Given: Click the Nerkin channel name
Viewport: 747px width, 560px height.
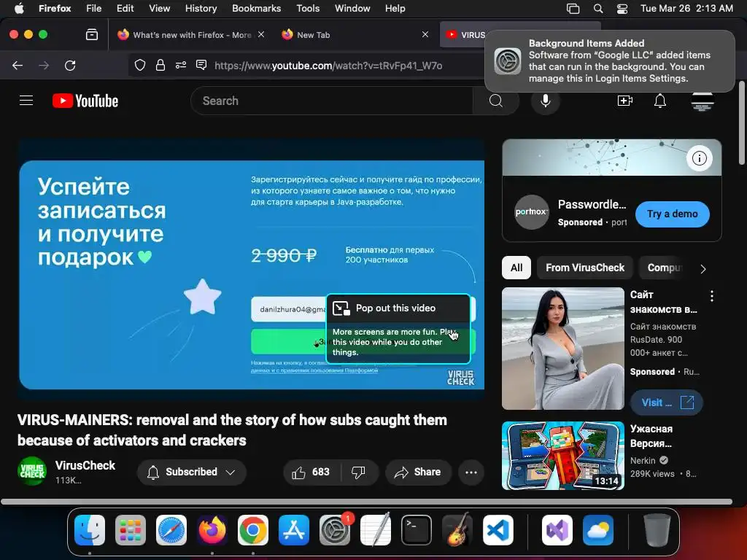Looking at the screenshot, I should coord(643,461).
